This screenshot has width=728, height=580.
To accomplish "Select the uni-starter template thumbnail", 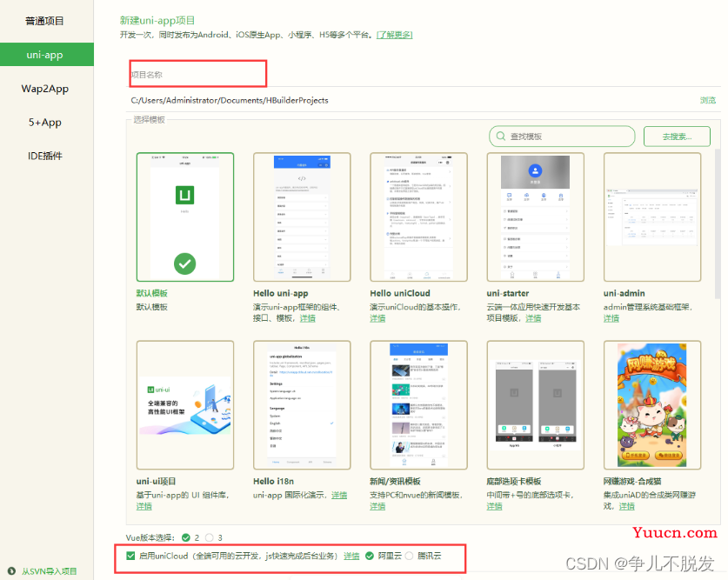I will [535, 217].
